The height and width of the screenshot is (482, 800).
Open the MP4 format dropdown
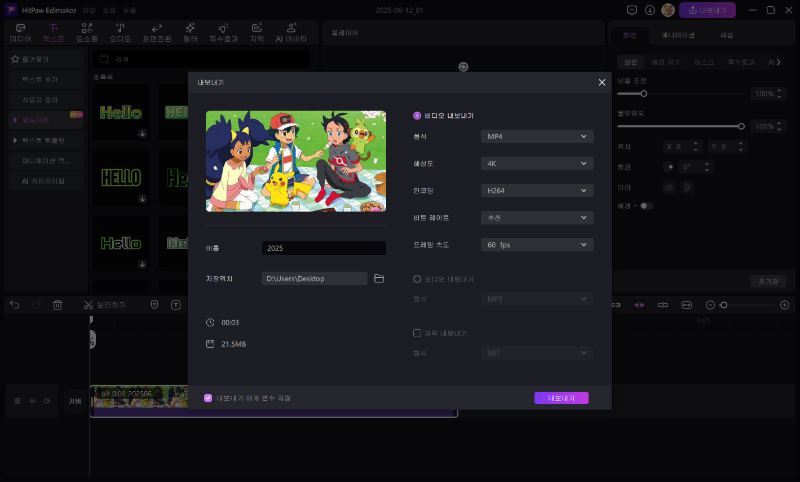(x=537, y=136)
